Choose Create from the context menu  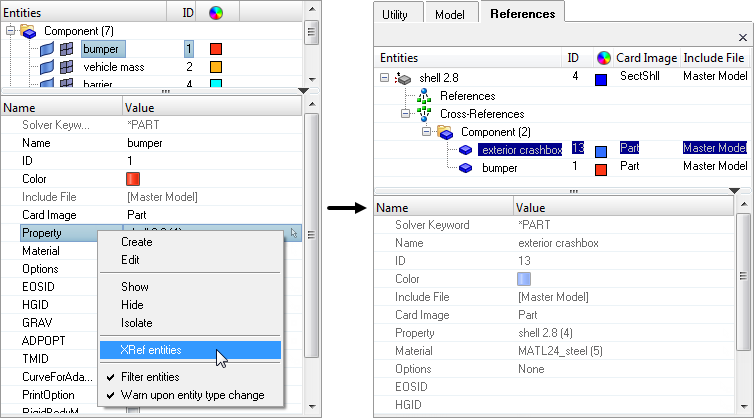190,242
